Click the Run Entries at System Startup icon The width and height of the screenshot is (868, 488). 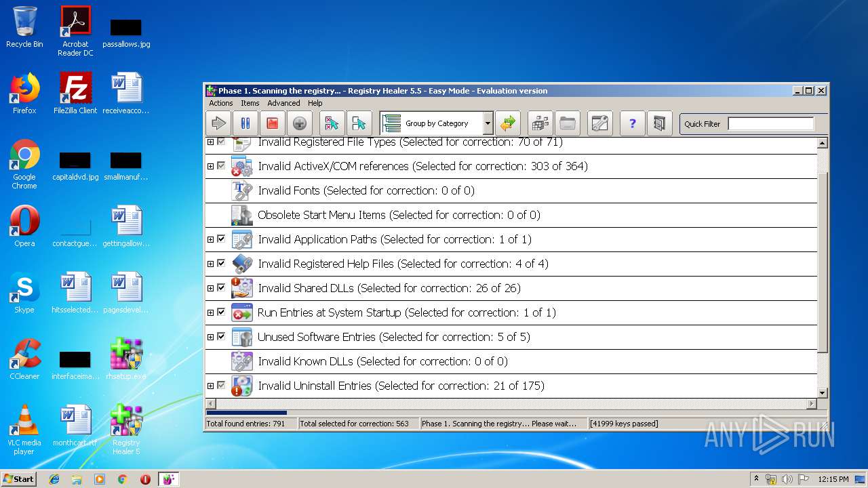click(x=241, y=312)
